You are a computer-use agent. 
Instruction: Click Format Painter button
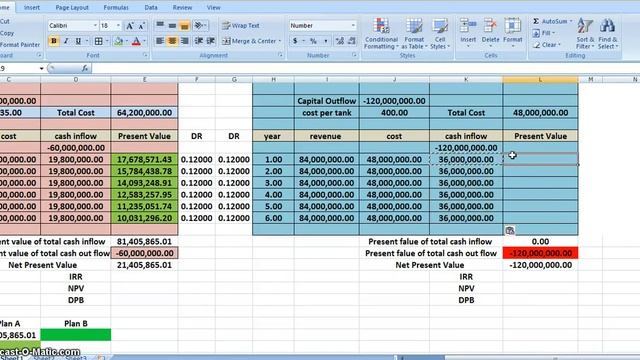click(20, 45)
